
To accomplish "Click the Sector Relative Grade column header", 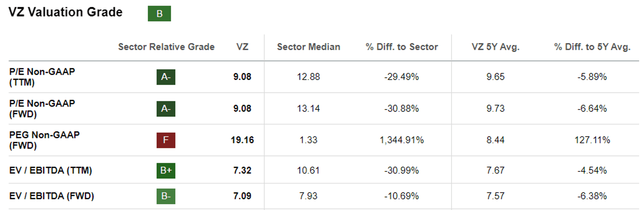I will [166, 47].
